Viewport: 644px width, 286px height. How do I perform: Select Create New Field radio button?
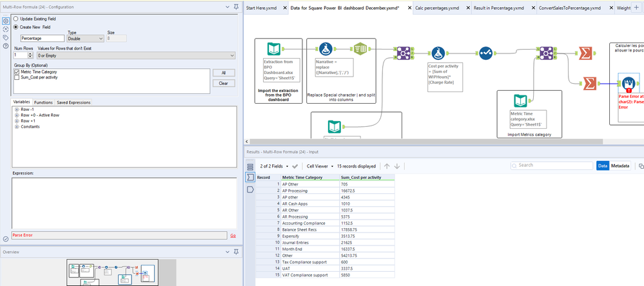tap(16, 26)
